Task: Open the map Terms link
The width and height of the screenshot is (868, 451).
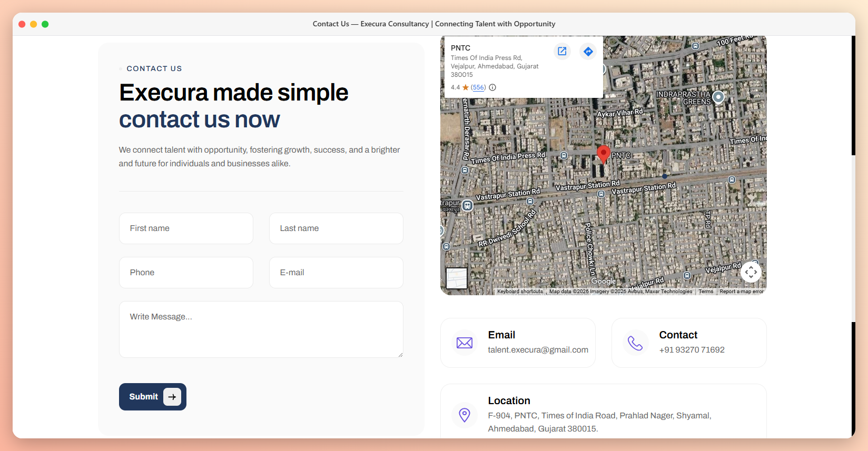Action: click(x=706, y=292)
